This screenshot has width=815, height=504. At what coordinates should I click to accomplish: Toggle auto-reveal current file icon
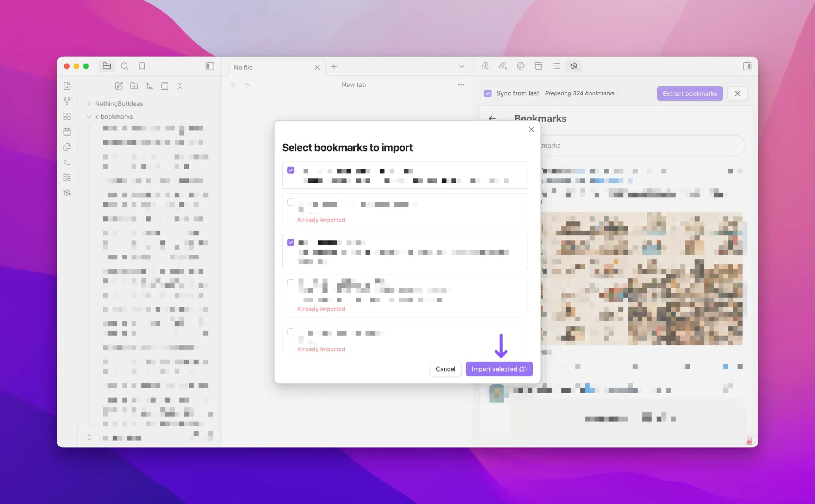coord(164,86)
